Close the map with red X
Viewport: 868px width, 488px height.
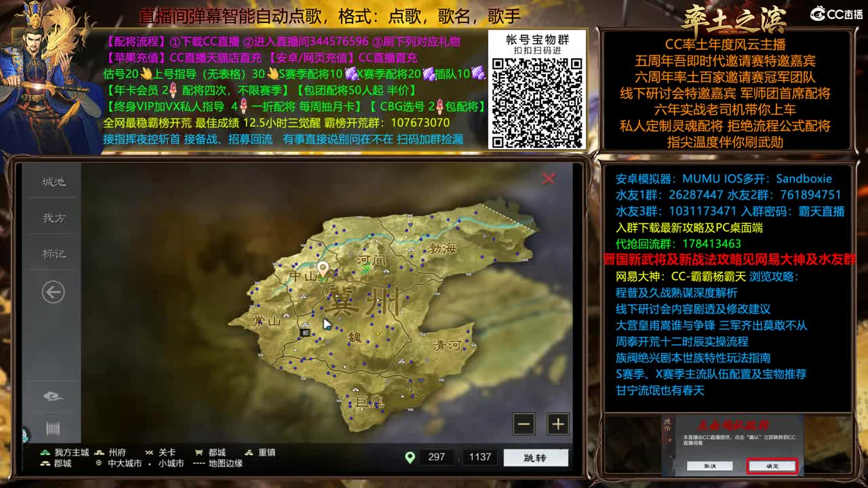tap(549, 178)
